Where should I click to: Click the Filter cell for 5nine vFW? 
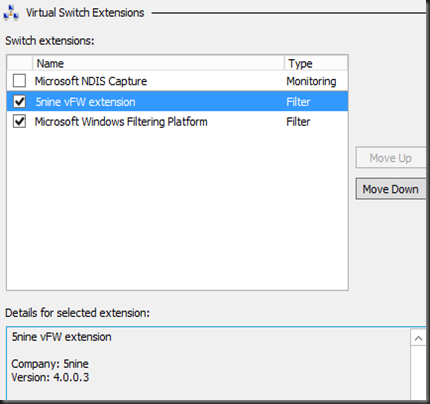[298, 102]
